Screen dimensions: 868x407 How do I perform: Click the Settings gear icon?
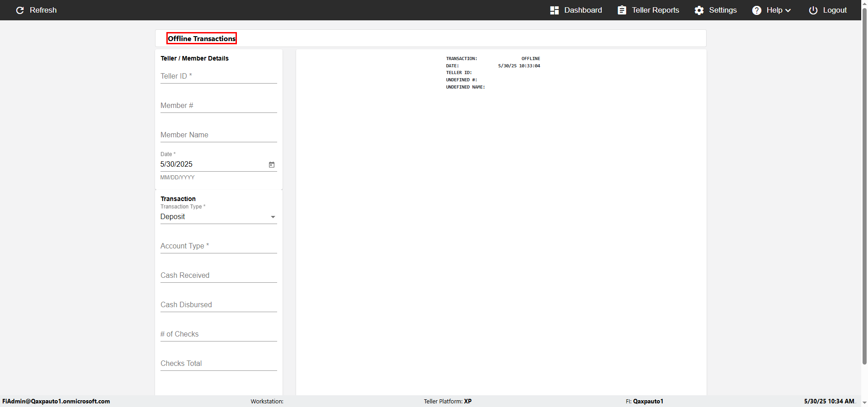tap(699, 10)
